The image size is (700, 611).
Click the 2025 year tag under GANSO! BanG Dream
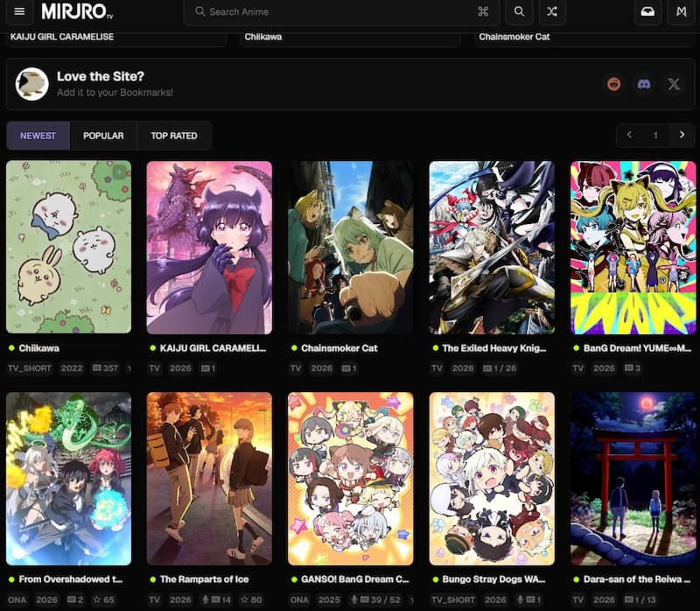coord(329,600)
